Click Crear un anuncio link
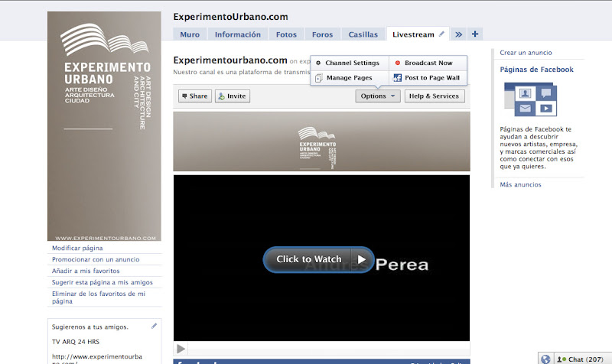Image resolution: width=612 pixels, height=364 pixels. point(526,53)
